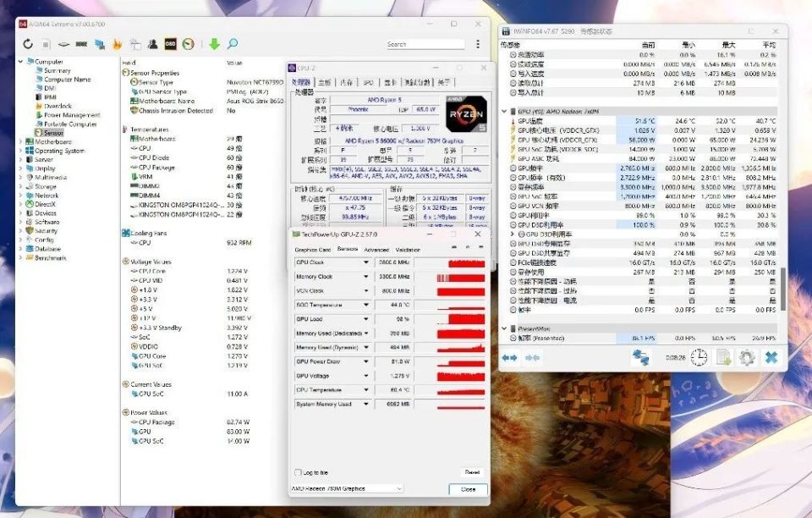Open the AIDA64 three-dot menu

(x=477, y=44)
